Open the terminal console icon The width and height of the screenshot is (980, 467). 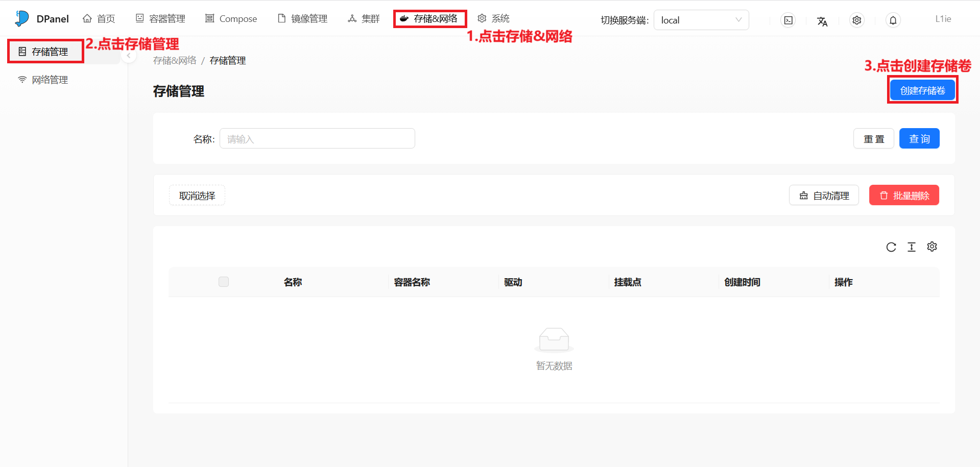click(788, 20)
